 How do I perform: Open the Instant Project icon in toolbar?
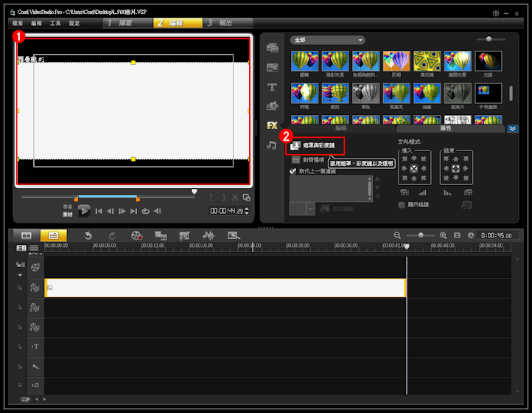[234, 235]
